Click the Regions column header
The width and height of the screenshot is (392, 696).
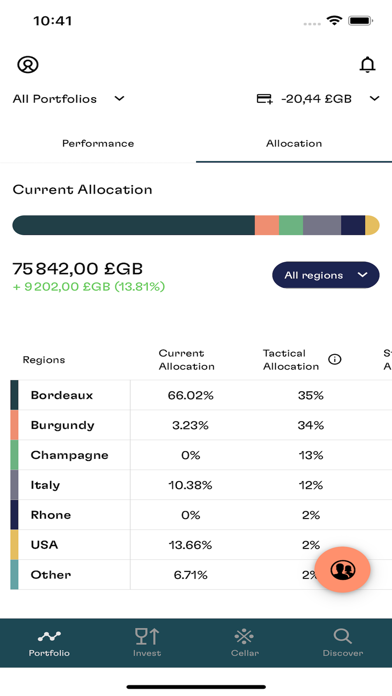pos(44,360)
